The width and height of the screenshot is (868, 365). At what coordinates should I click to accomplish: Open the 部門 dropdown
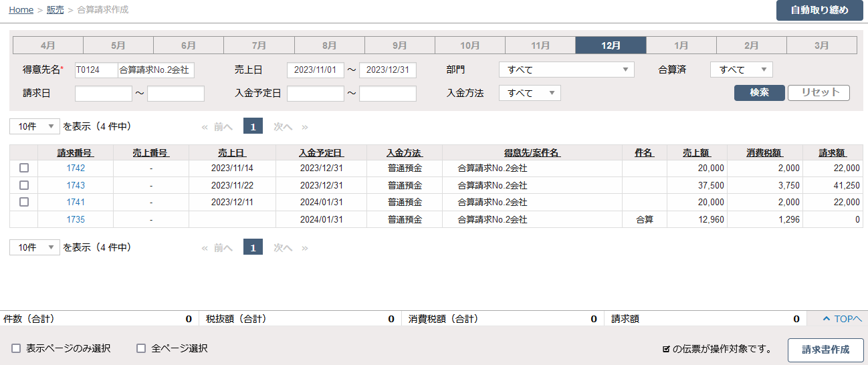coord(566,70)
